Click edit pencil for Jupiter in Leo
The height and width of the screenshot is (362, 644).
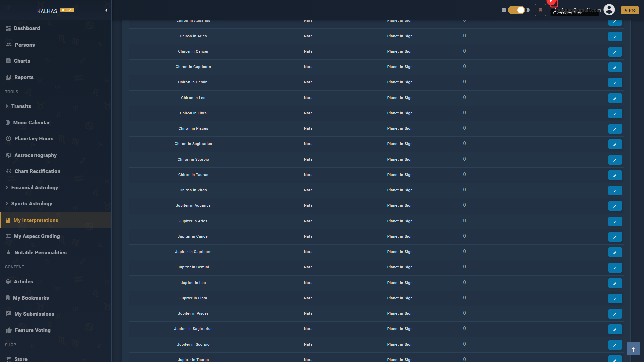pos(615,283)
